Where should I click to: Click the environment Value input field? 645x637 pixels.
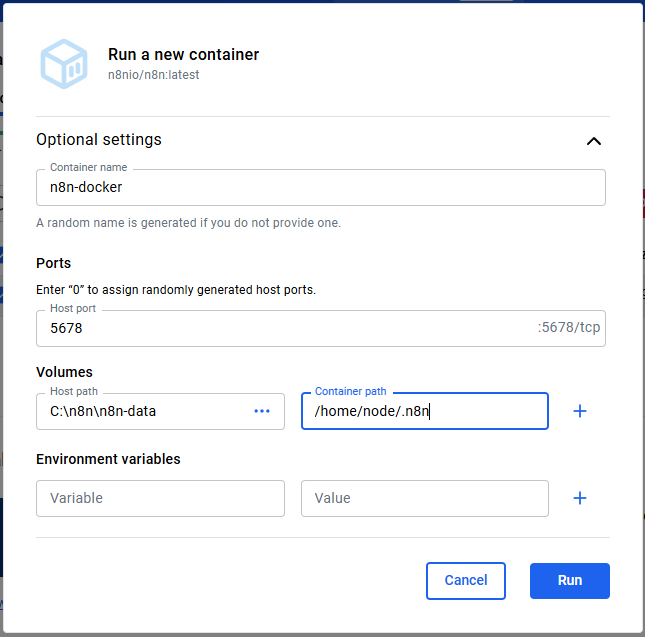(425, 498)
